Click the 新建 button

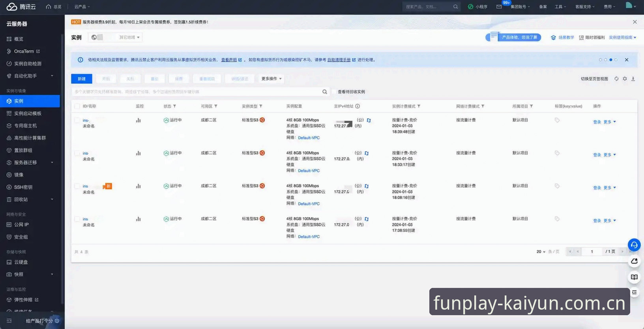point(82,79)
